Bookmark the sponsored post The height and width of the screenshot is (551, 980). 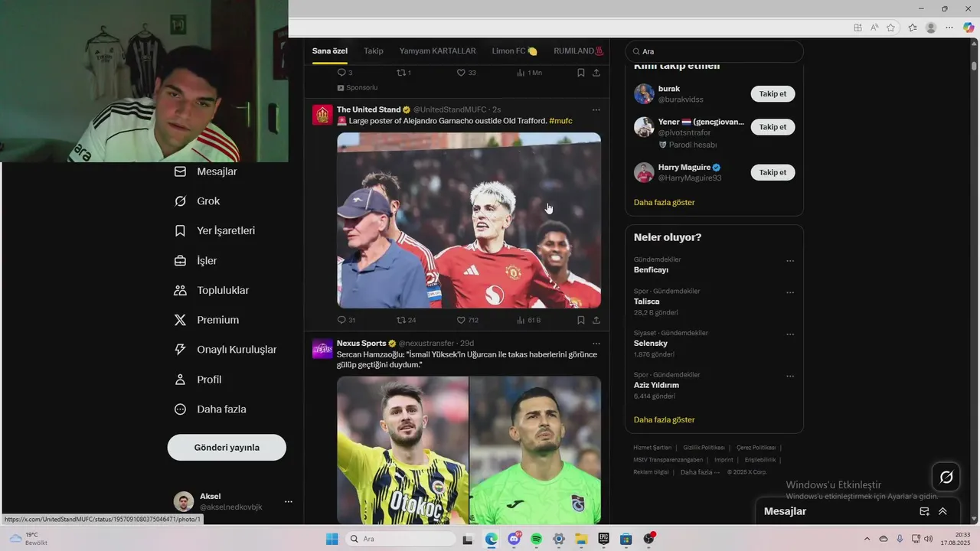coord(581,73)
